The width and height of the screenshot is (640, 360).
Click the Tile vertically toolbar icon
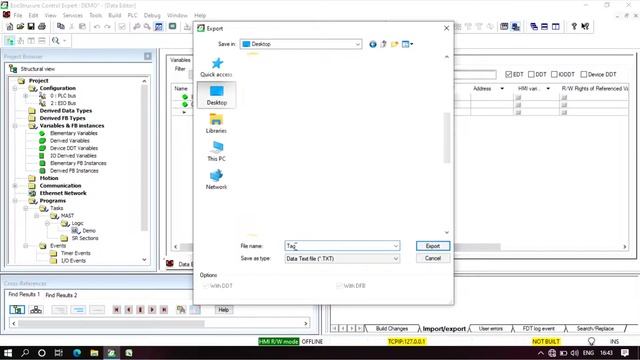point(556,27)
